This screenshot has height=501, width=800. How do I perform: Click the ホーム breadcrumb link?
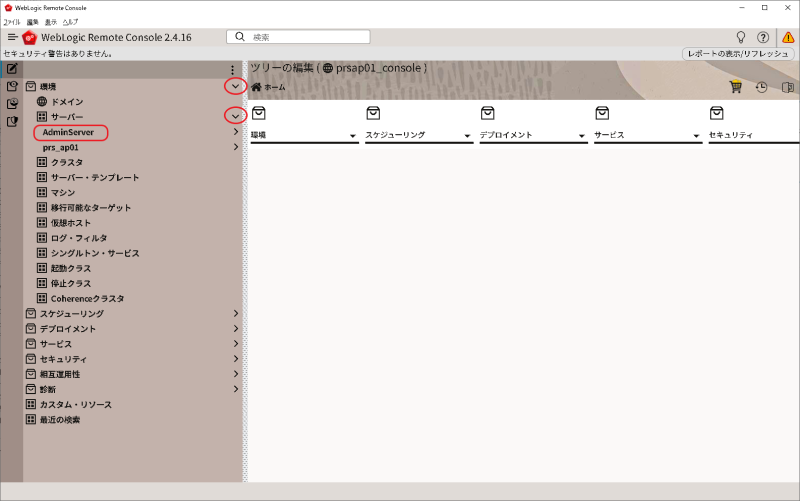click(275, 87)
